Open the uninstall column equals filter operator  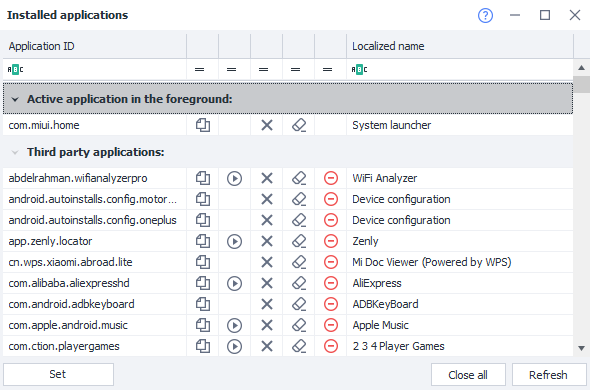pyautogui.click(x=327, y=70)
